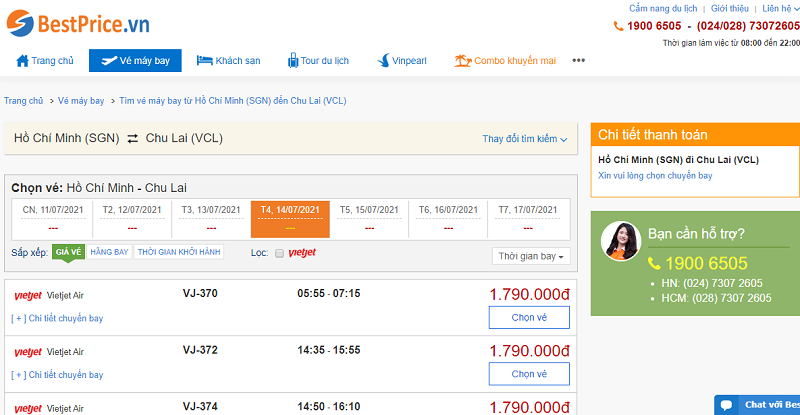
Task: Open the Khách sạn menu item
Action: coord(229,61)
